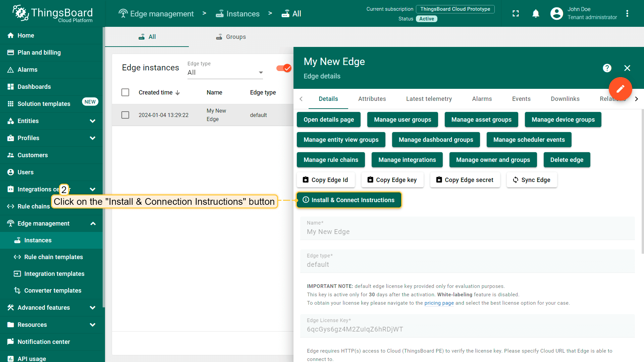The height and width of the screenshot is (362, 644).
Task: Select the Groups tab
Action: tap(231, 37)
